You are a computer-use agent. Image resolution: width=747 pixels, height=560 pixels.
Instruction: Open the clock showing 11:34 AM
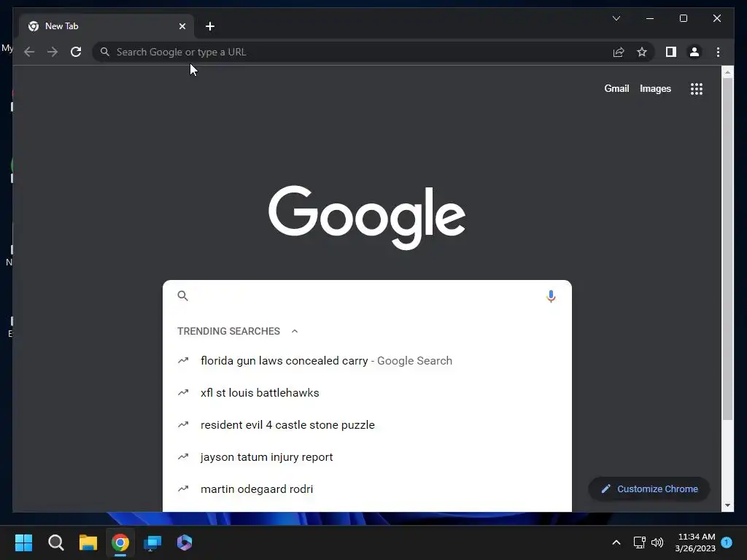tap(695, 542)
